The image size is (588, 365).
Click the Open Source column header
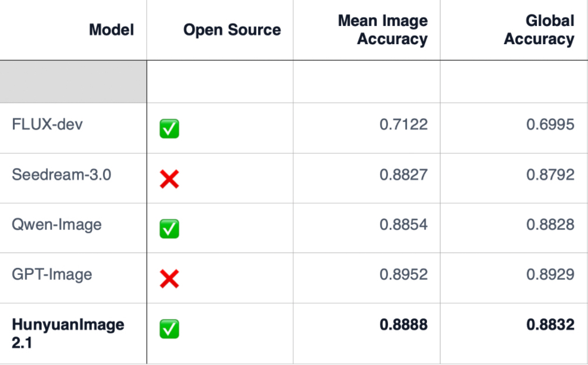(232, 29)
